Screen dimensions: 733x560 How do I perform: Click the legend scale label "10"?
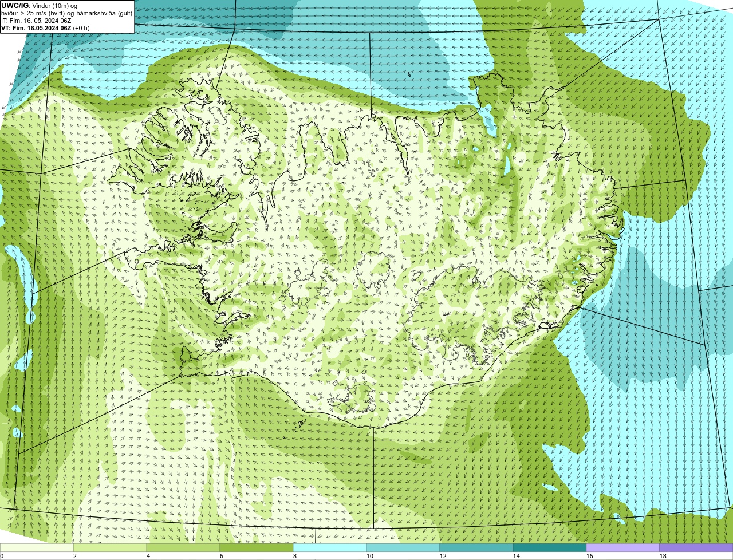point(370,556)
